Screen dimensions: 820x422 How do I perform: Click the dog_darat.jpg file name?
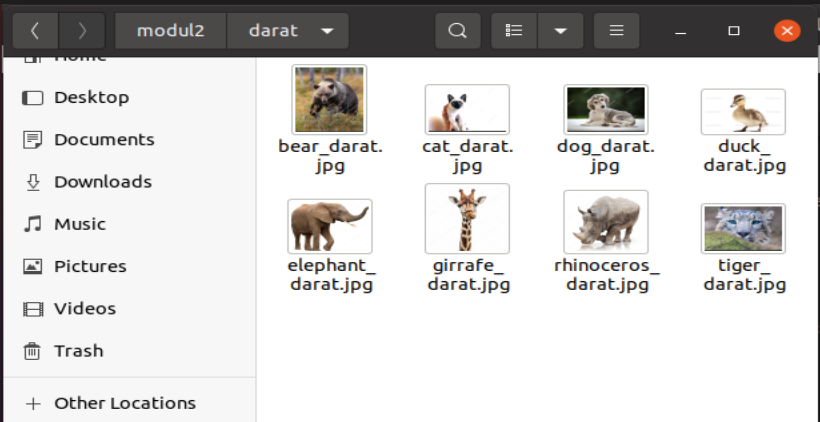(x=606, y=156)
